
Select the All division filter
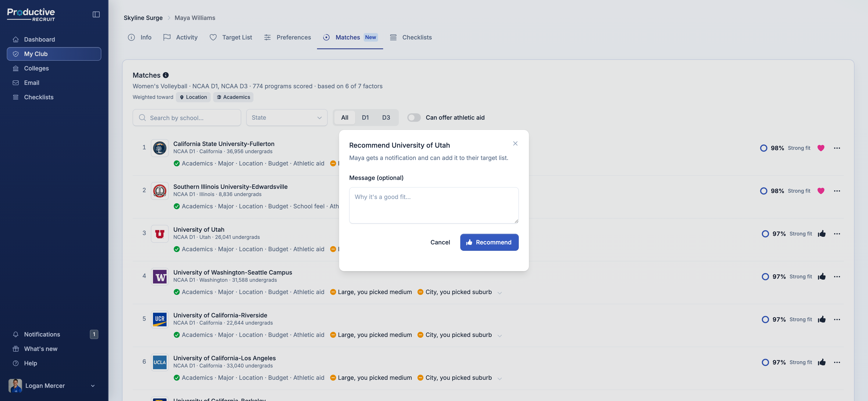click(344, 118)
